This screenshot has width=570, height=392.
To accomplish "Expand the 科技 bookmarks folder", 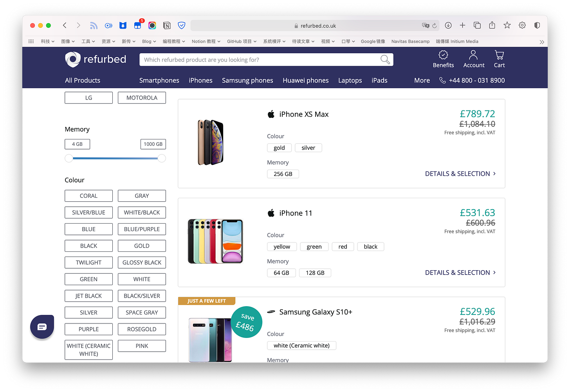I will pos(48,42).
